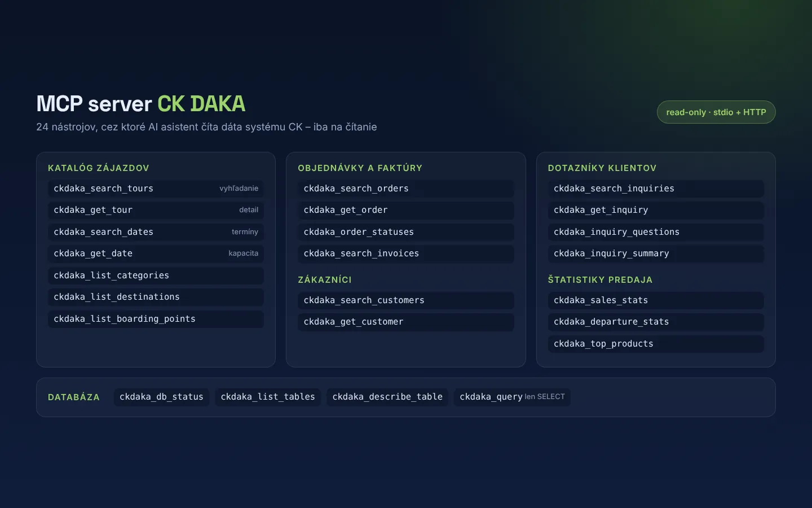Select ckdaka_inquiry_questions row
812x508 pixels.
(x=656, y=232)
